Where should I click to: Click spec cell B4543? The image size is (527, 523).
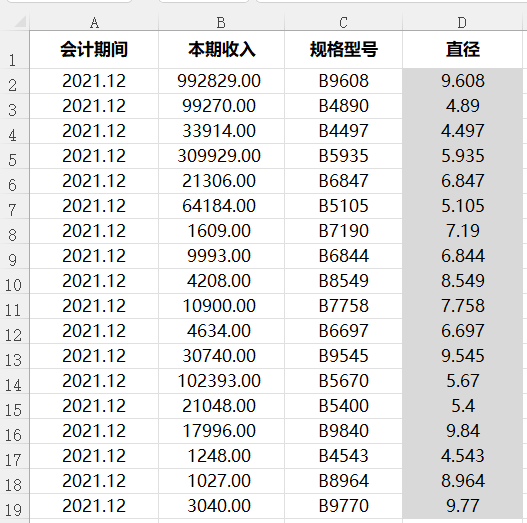[343, 456]
